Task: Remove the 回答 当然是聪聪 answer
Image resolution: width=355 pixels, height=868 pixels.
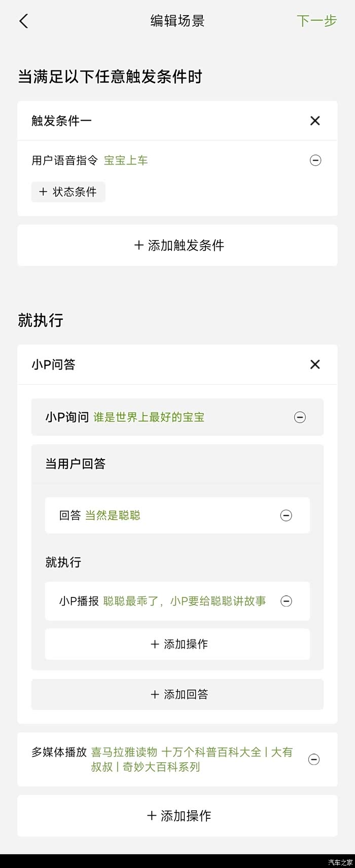Action: (x=287, y=516)
